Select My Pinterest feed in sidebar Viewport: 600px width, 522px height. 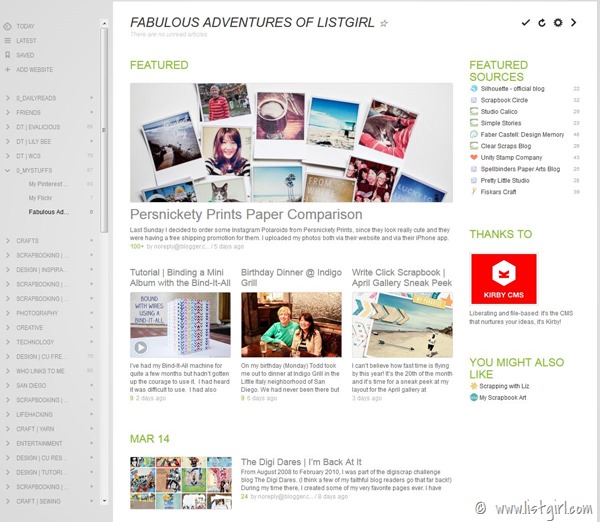pos(49,184)
